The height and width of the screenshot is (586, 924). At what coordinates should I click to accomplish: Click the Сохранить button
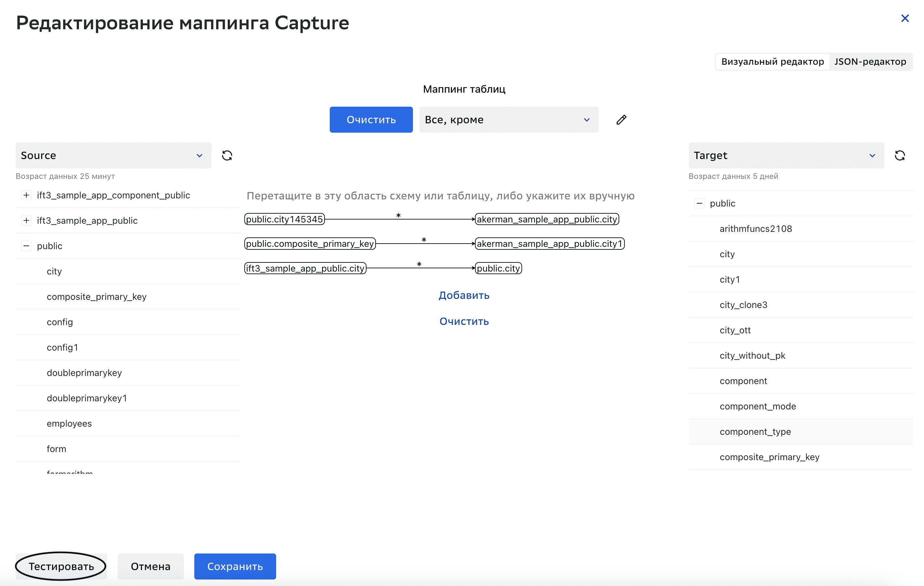(235, 566)
